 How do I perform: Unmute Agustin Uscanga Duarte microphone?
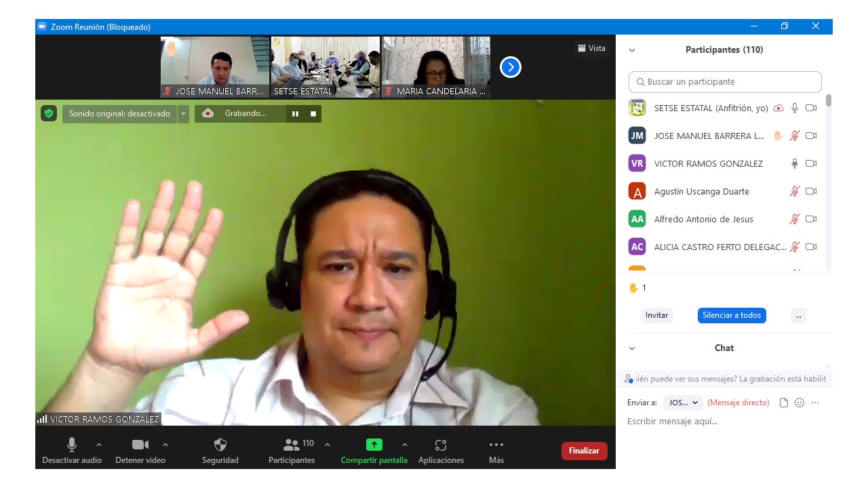tap(795, 191)
